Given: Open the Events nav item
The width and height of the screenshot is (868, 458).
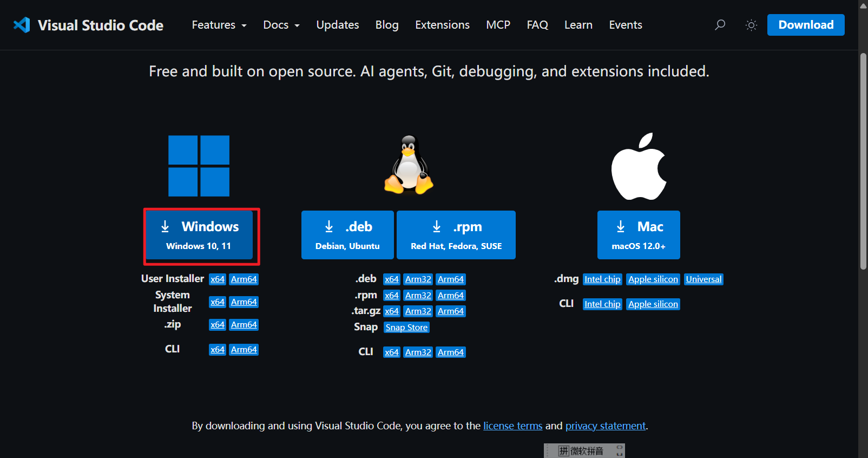Looking at the screenshot, I should pos(626,25).
